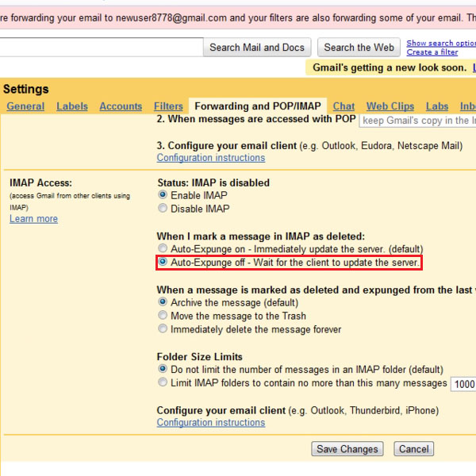The image size is (476, 476).
Task: Open the Filters settings tab
Action: pyautogui.click(x=168, y=106)
